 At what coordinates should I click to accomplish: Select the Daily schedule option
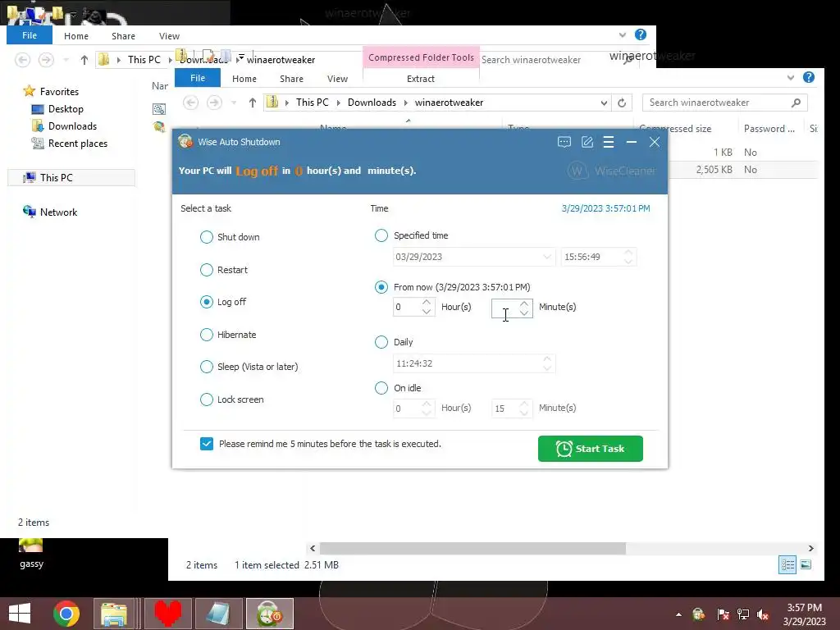[x=381, y=342]
